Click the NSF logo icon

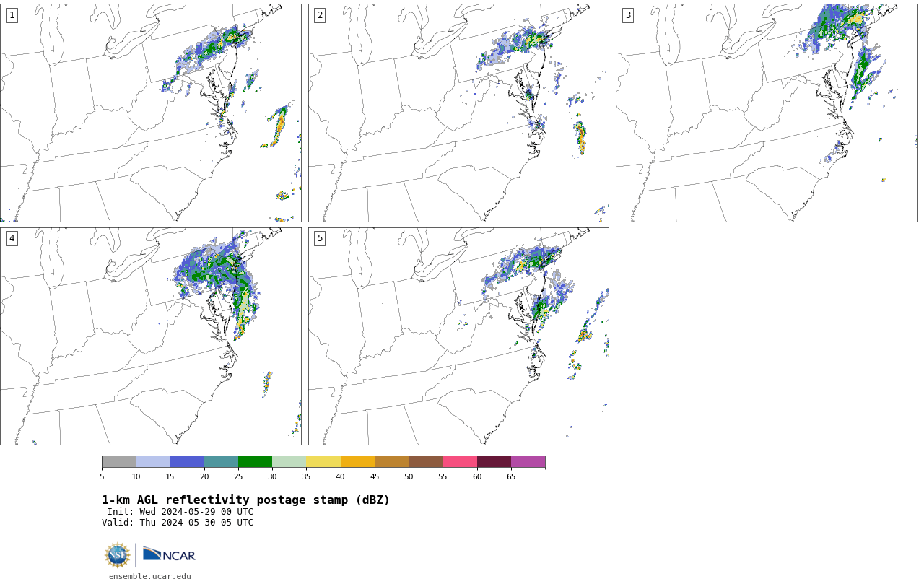coord(118,555)
